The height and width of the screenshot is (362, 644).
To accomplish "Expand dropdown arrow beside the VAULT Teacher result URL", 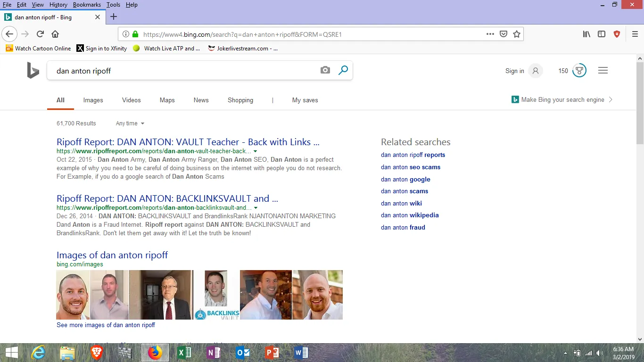I will pos(256,151).
